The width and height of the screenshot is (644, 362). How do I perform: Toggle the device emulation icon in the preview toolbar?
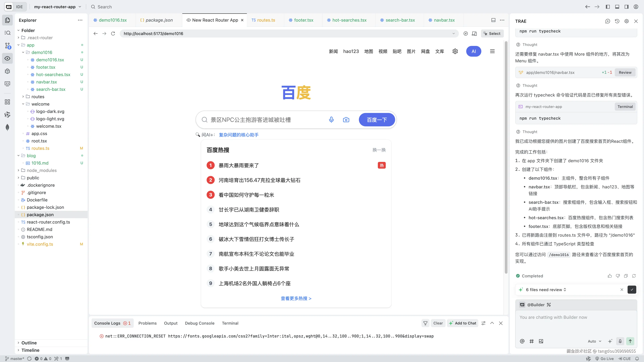(474, 34)
